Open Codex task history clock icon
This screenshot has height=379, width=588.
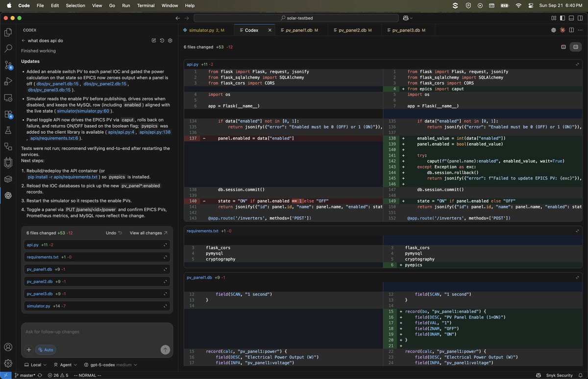coord(162,41)
